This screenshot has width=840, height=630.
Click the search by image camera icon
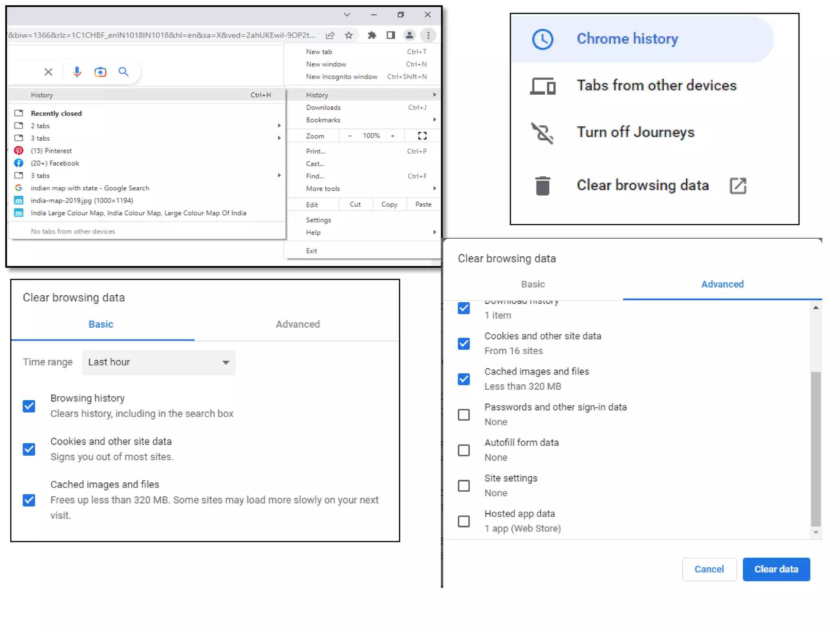(x=100, y=72)
